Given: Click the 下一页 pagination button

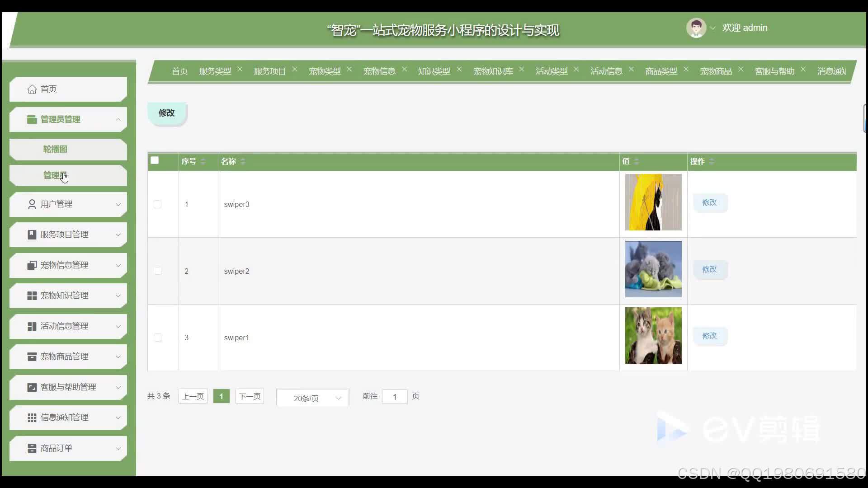Looking at the screenshot, I should (x=250, y=396).
